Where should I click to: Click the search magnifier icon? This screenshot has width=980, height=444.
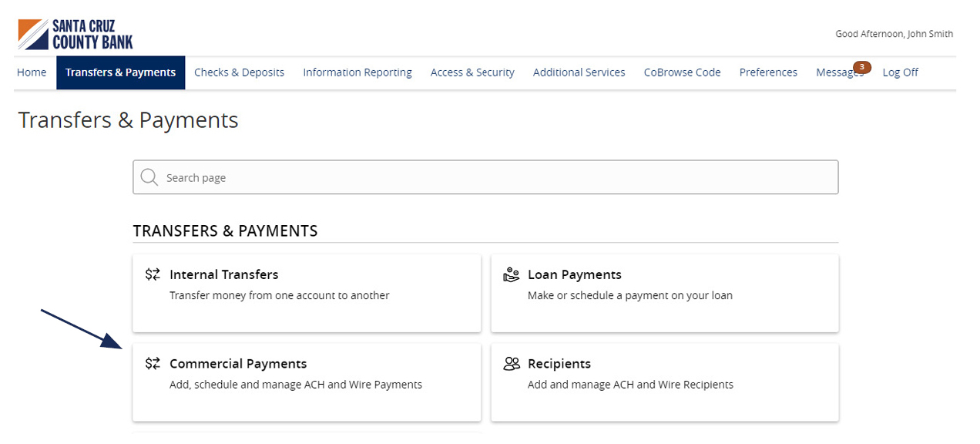click(x=149, y=177)
